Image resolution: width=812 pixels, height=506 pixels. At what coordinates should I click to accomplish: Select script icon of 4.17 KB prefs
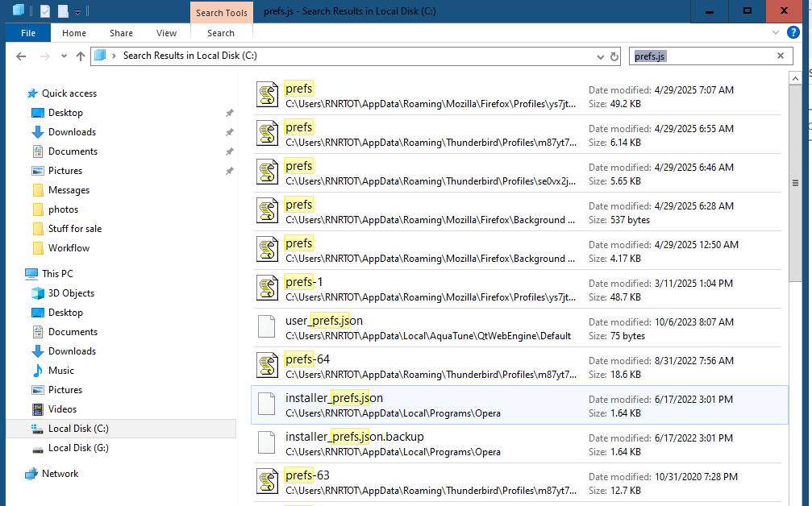268,250
